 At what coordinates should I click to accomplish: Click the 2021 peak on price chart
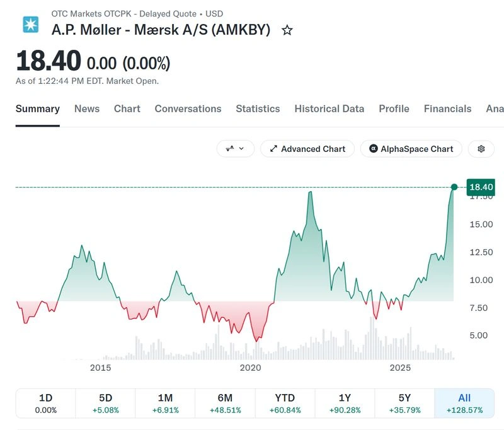310,192
